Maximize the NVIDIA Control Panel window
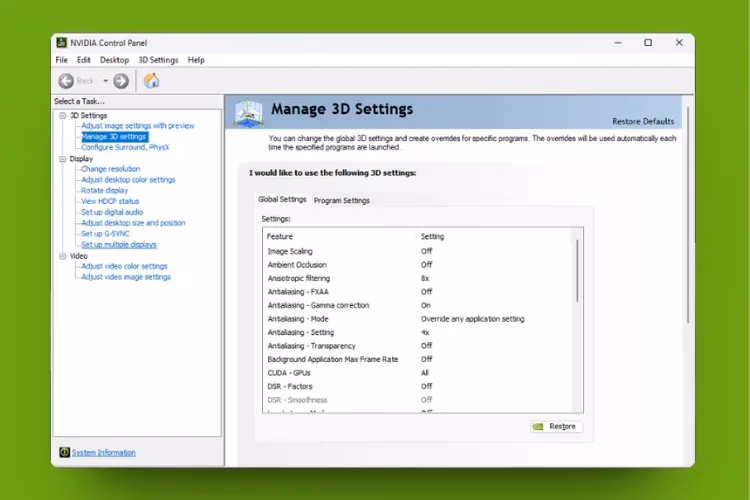 click(x=648, y=43)
